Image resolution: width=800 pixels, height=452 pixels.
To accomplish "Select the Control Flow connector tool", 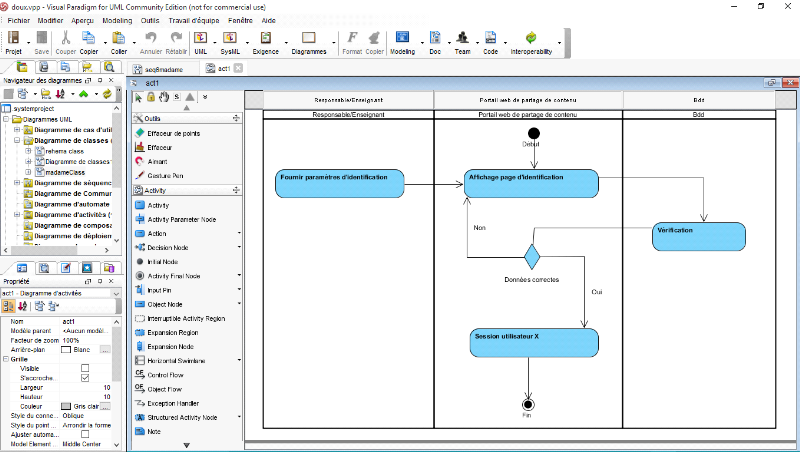I will [165, 373].
